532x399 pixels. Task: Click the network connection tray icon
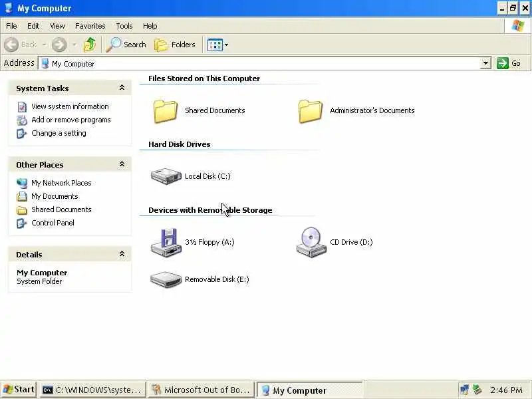click(x=464, y=390)
